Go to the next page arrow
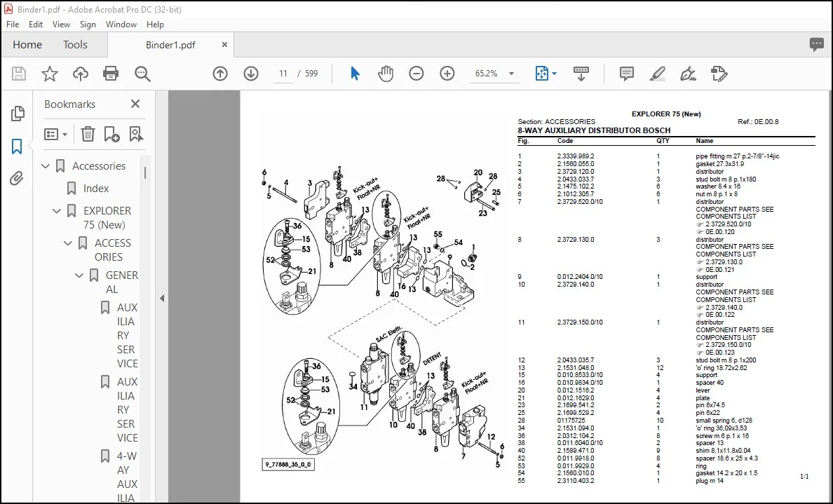Viewport: 833px width, 504px height. (x=251, y=74)
